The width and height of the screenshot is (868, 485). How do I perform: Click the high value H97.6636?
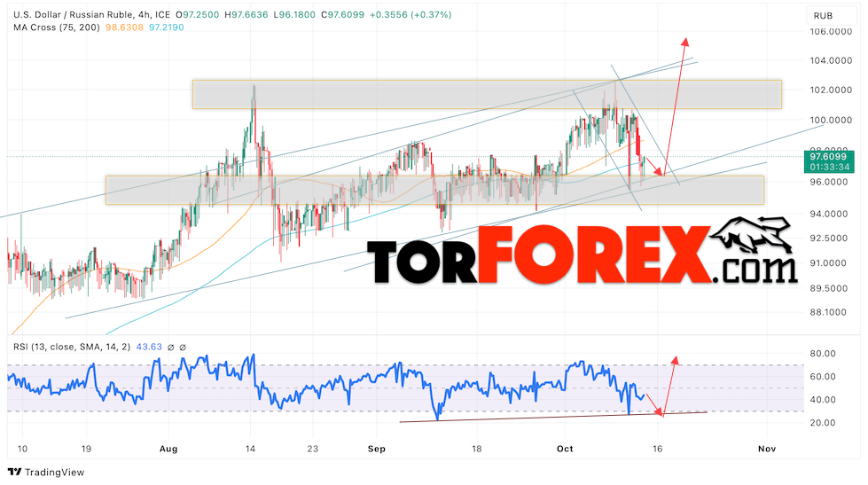(246, 15)
